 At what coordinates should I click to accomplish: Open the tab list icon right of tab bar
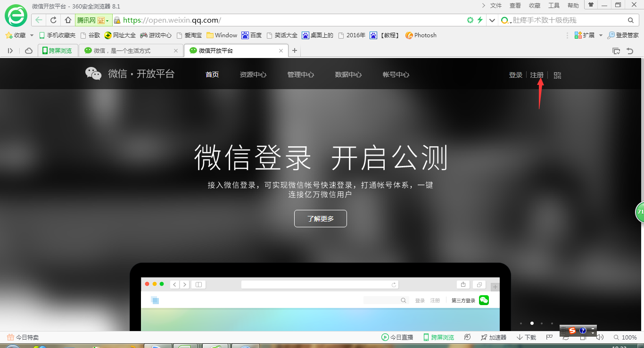(616, 50)
